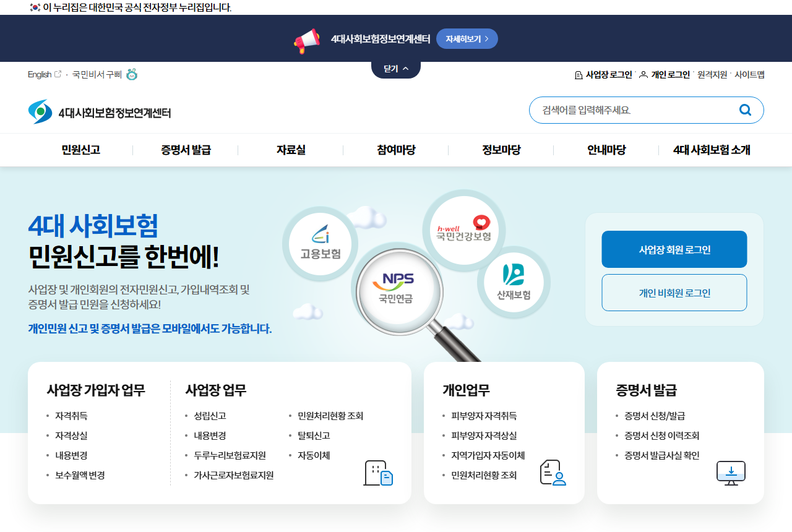Open 지역가입자 자동이체 link
The image size is (792, 532).
point(488,455)
